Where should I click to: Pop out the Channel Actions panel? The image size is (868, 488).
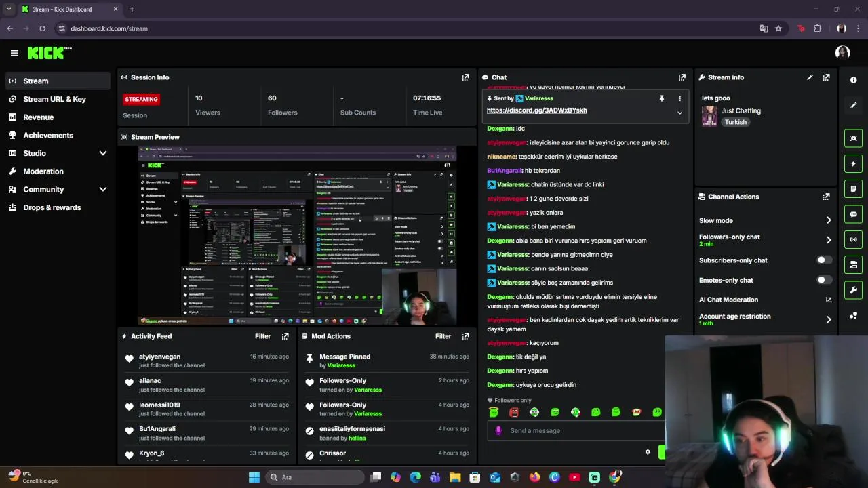[826, 197]
